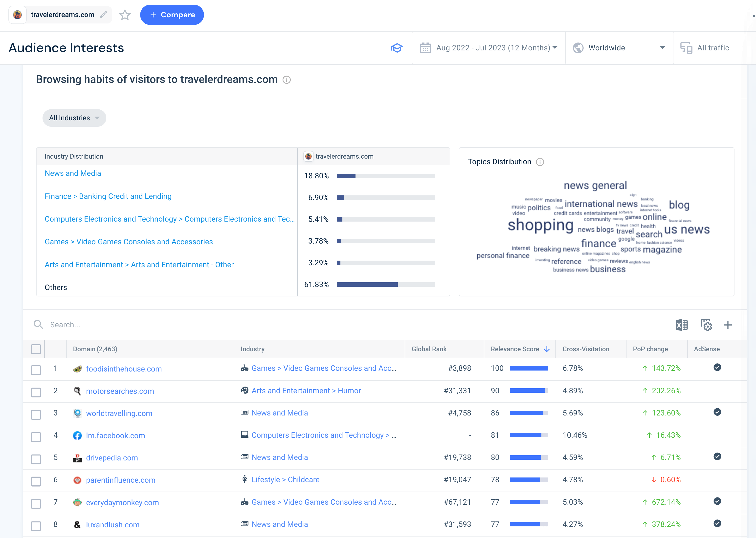This screenshot has height=538, width=756.
Task: Open the learning resources graduation cap icon
Action: pyautogui.click(x=397, y=48)
